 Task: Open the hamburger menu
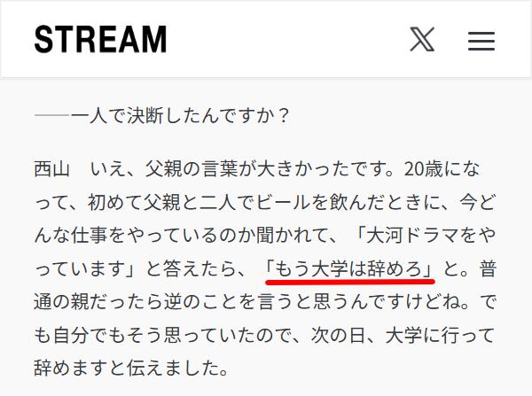481,41
